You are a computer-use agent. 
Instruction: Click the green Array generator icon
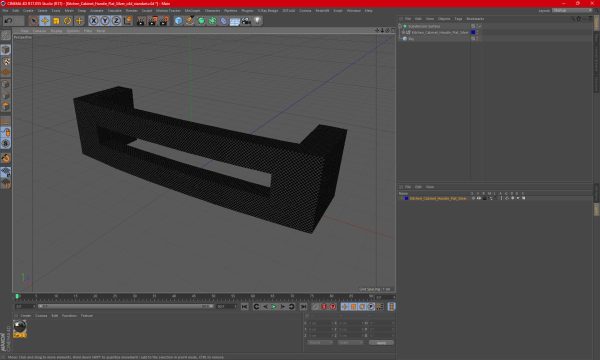212,21
